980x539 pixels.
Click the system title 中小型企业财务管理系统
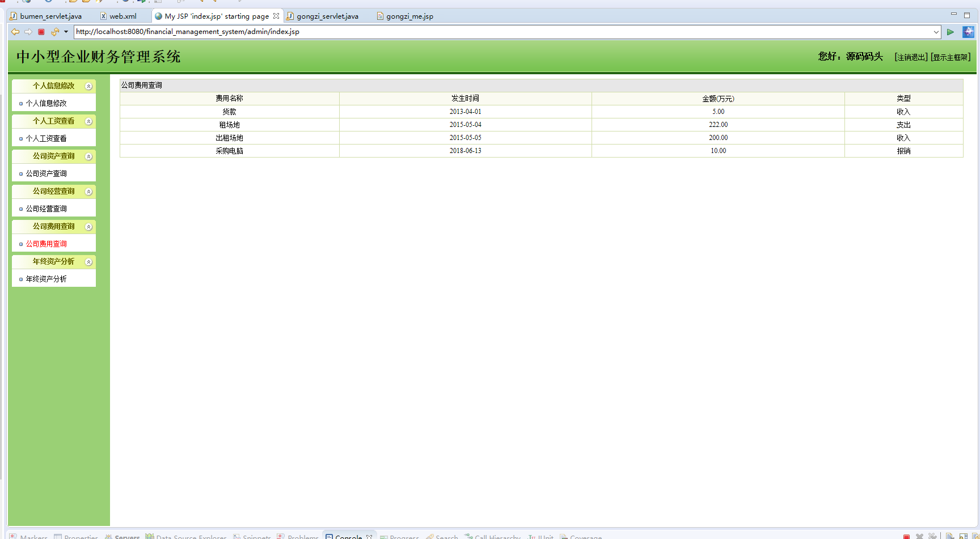tap(98, 57)
